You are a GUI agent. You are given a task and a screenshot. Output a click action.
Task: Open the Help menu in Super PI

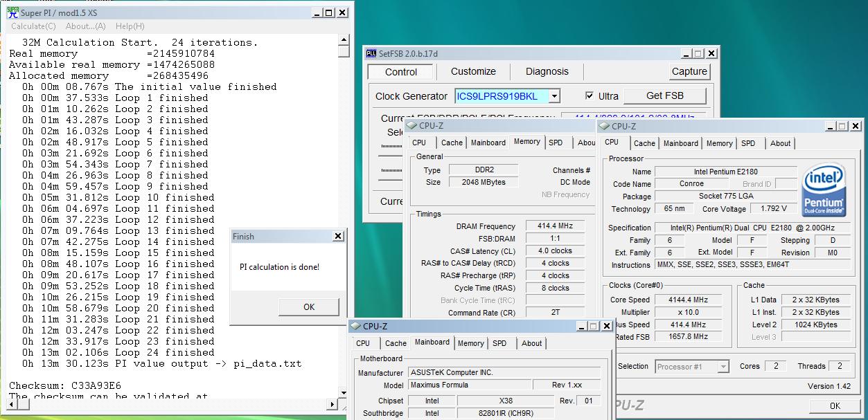(x=130, y=26)
